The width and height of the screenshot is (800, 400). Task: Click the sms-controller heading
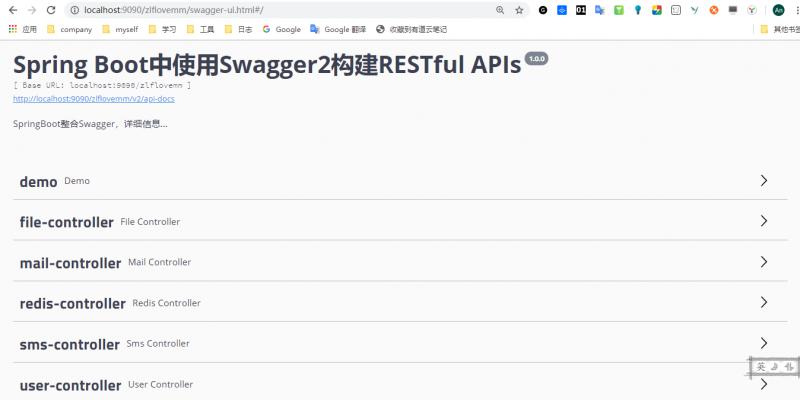[69, 345]
